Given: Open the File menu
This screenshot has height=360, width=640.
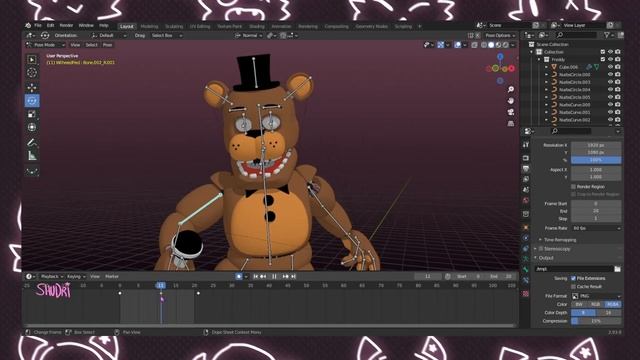Looking at the screenshot, I should click(38, 25).
